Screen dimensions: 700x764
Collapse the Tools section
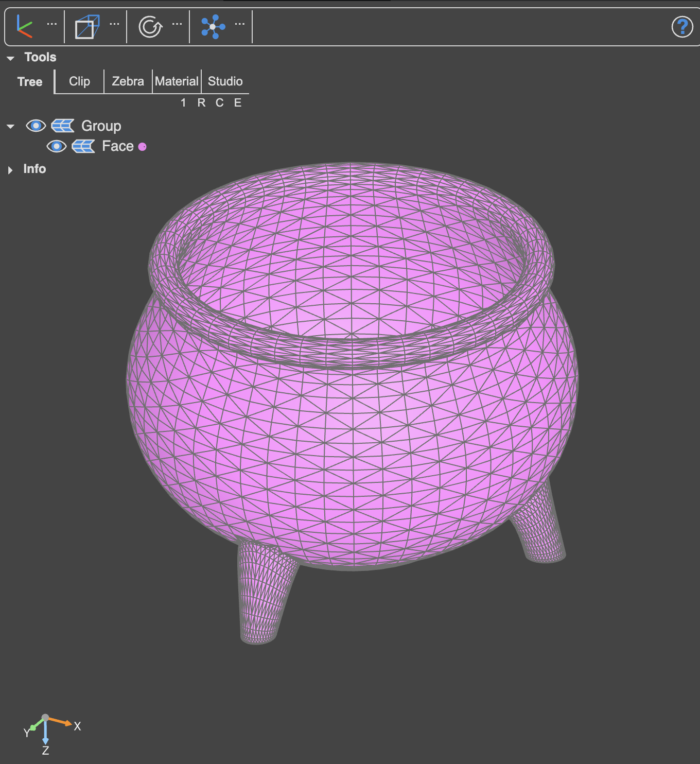click(x=10, y=58)
